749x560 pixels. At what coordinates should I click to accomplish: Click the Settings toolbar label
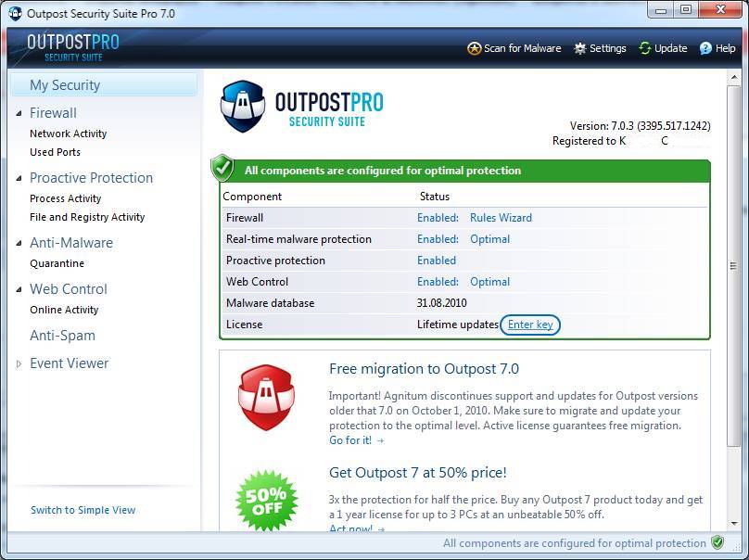pyautogui.click(x=607, y=48)
